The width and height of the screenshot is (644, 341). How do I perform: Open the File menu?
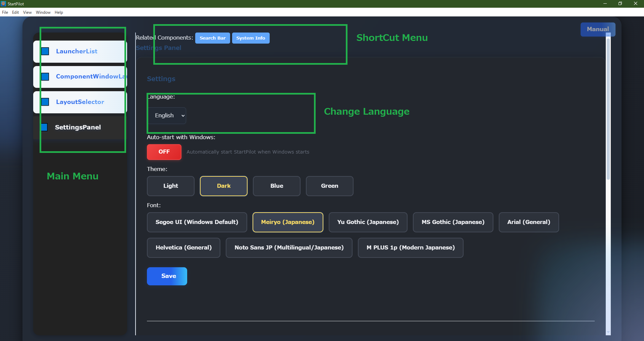click(x=5, y=12)
